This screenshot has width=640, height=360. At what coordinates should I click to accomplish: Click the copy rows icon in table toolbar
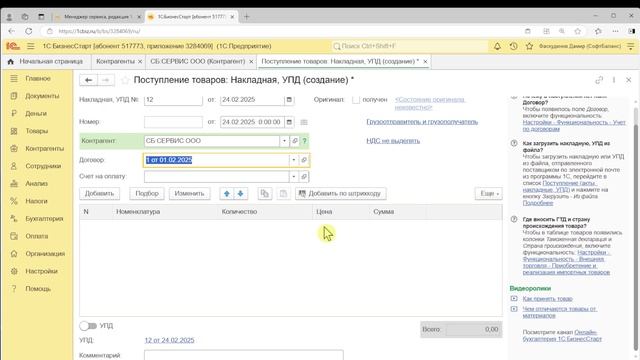[265, 193]
